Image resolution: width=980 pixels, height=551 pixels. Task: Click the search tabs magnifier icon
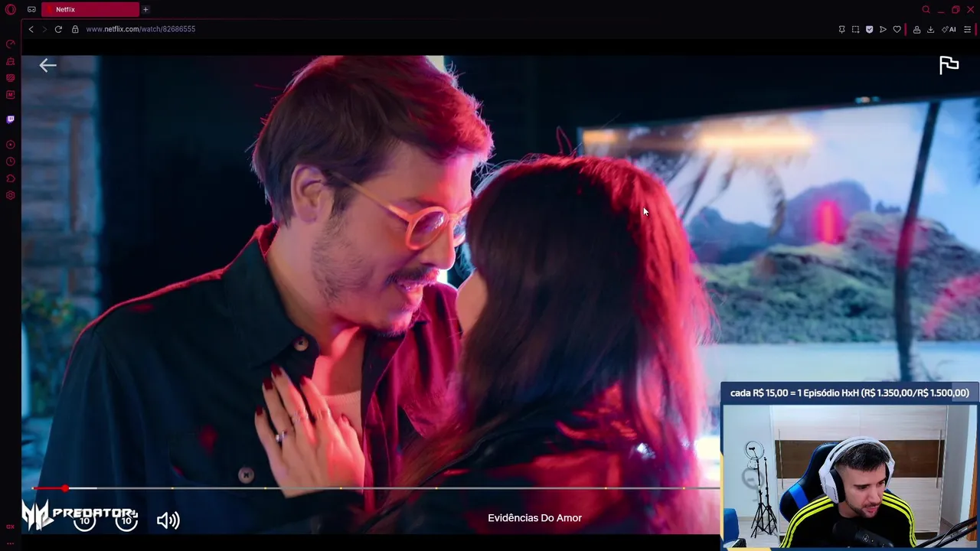click(926, 10)
